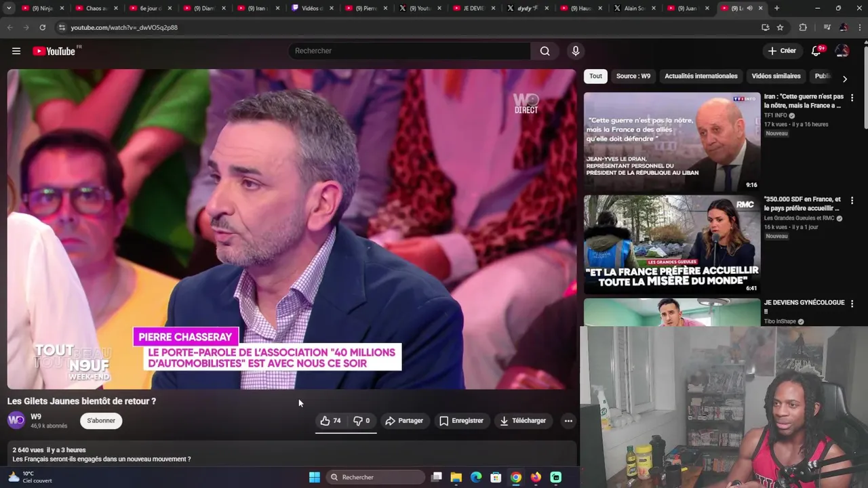Image resolution: width=868 pixels, height=488 pixels.
Task: Subscribe to W9 with S'abonner
Action: (101, 421)
